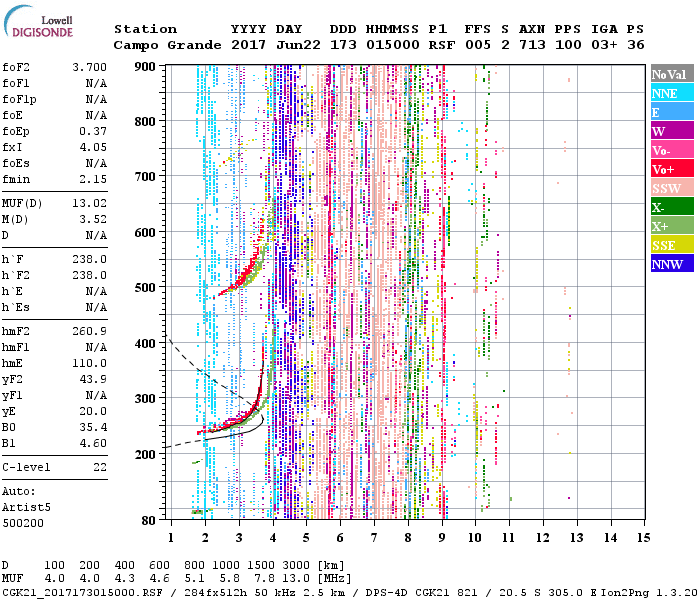Viewport: 700px width, 600px height.
Task: Select the Vo+ red legend swatch
Action: (671, 169)
